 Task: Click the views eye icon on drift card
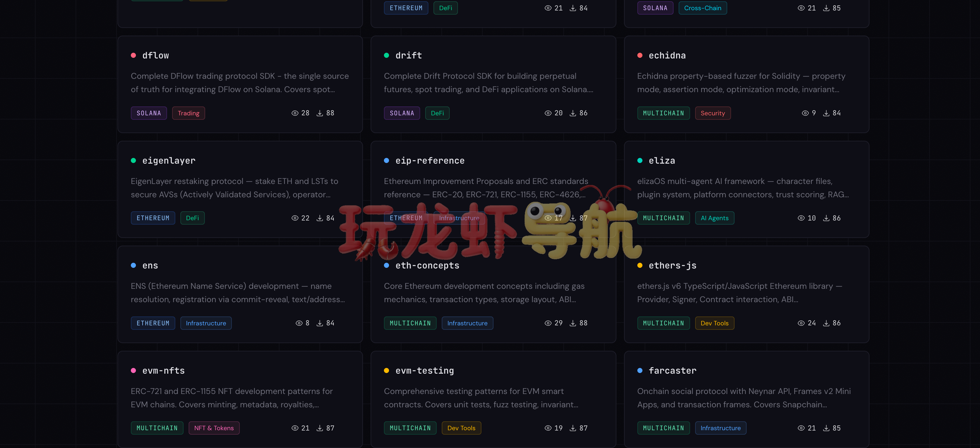tap(548, 113)
